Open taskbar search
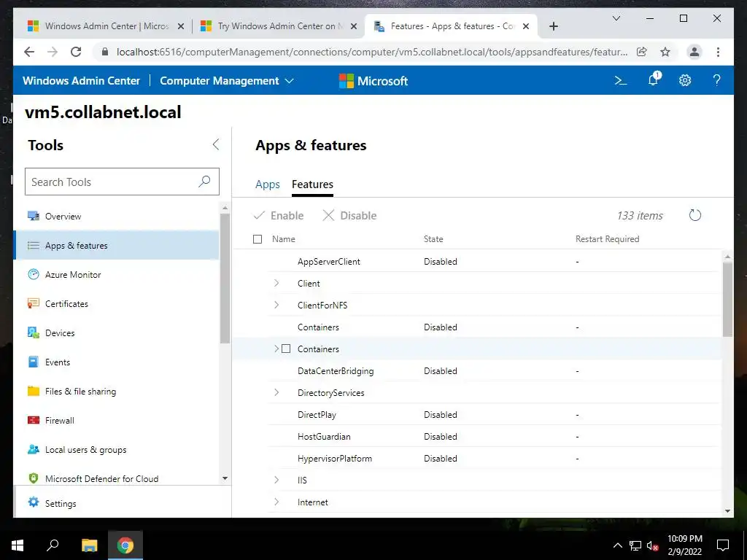 (53, 545)
